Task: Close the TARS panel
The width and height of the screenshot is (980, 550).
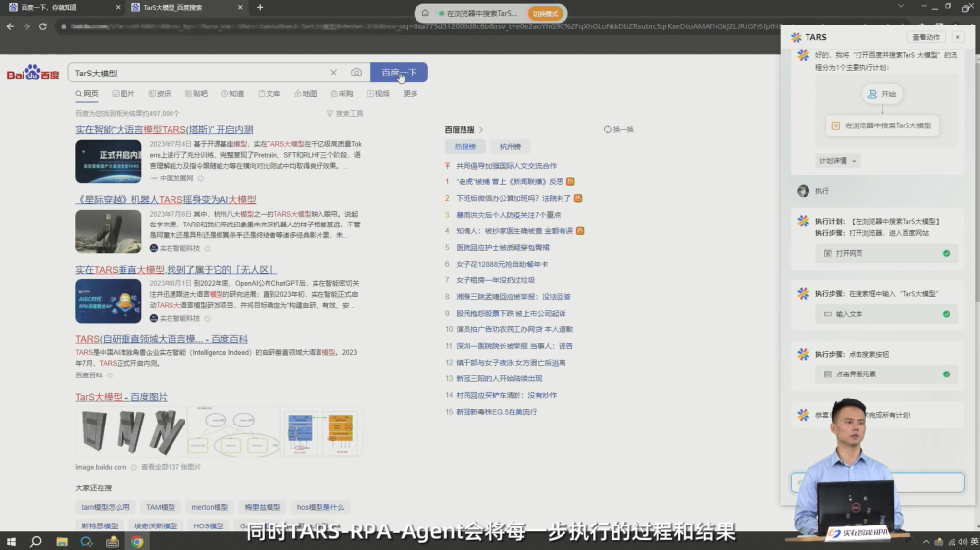Action: (x=958, y=37)
